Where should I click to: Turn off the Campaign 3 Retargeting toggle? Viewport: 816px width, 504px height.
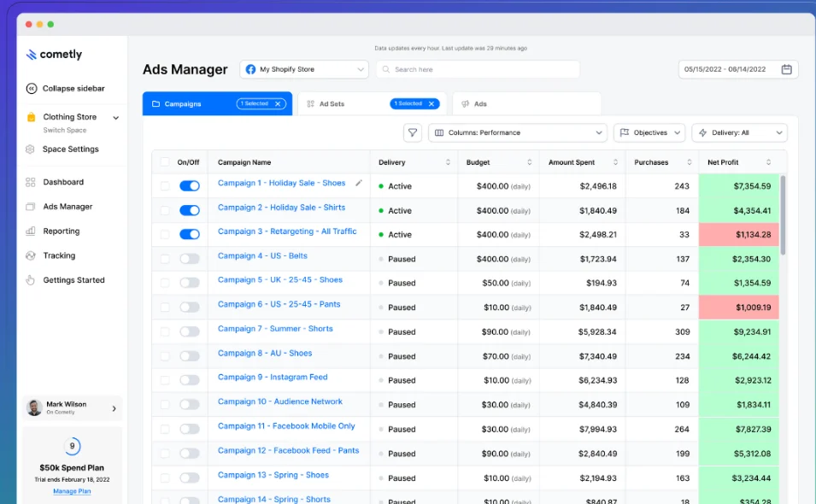tap(190, 234)
